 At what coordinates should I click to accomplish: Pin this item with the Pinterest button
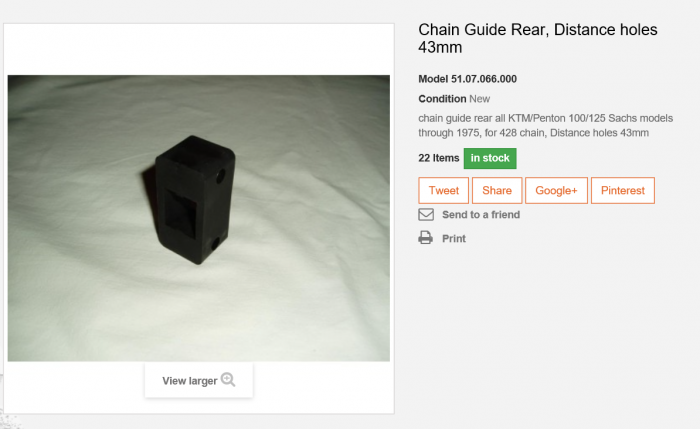tap(623, 191)
